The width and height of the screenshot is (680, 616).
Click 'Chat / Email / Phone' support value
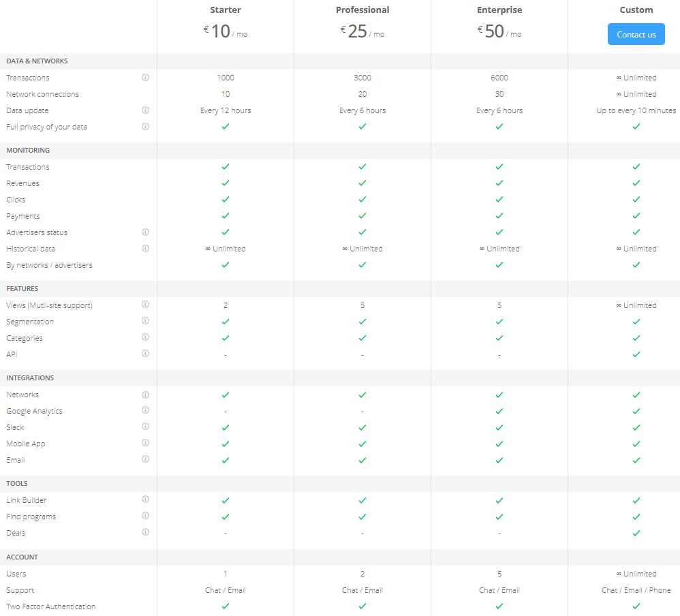click(x=636, y=590)
